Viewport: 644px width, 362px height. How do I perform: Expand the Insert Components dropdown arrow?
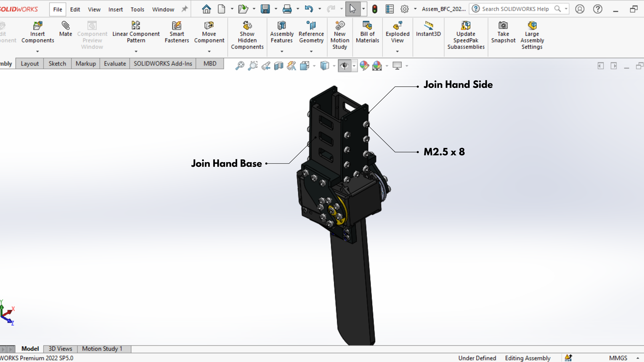pos(37,51)
